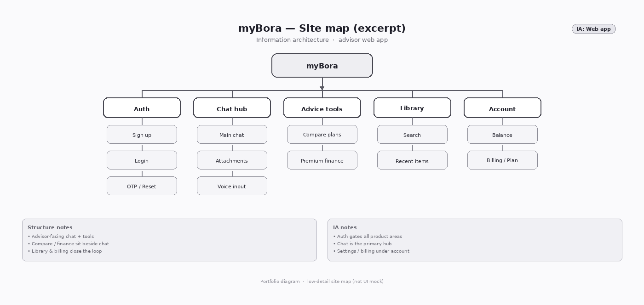Select the Search box under Library
The height and width of the screenshot is (305, 644).
412,135
